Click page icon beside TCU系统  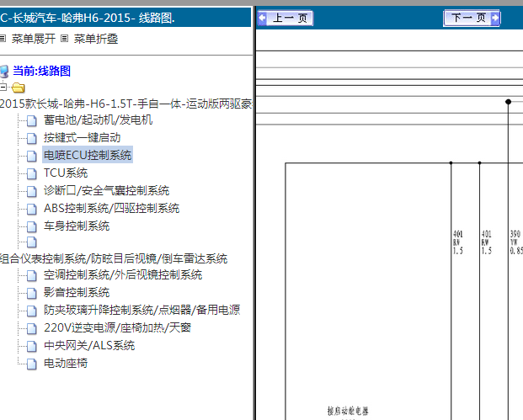point(32,173)
